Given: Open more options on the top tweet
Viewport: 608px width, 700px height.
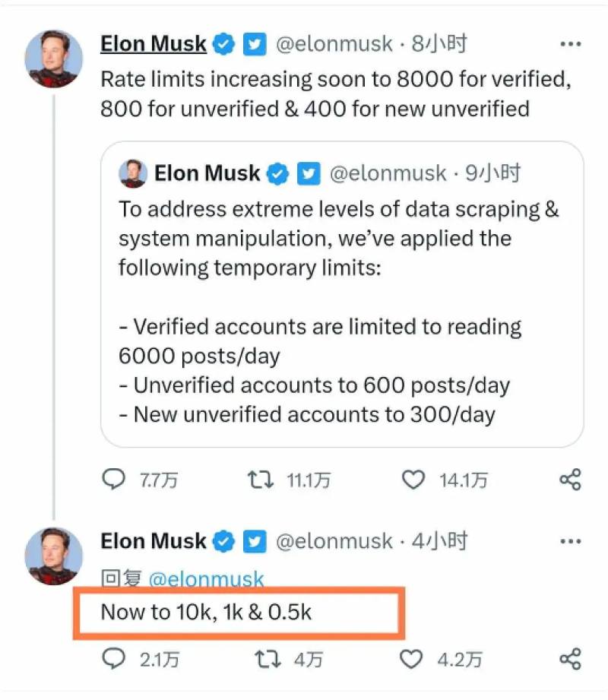Looking at the screenshot, I should pyautogui.click(x=570, y=45).
